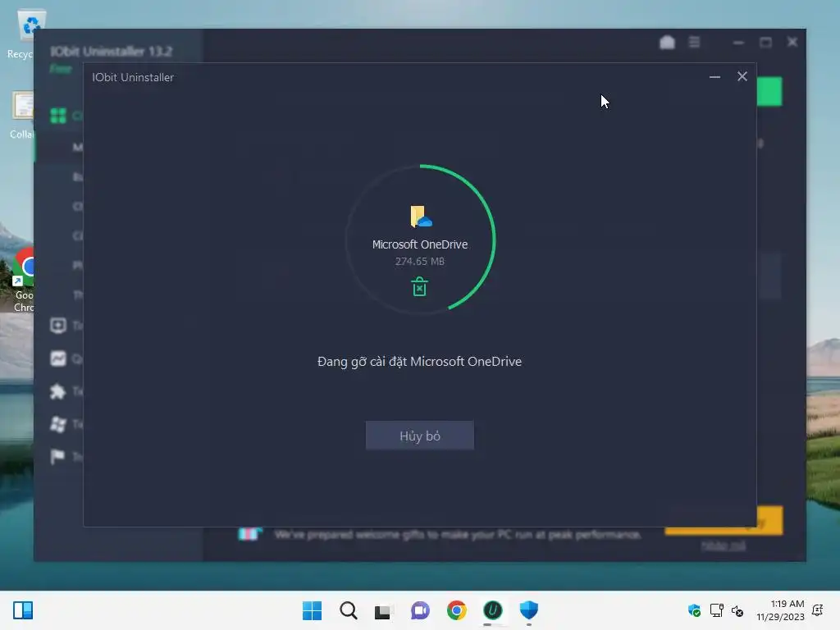This screenshot has width=840, height=630.
Task: Open the browser extensions puzzle sidebar icon
Action: [58, 391]
